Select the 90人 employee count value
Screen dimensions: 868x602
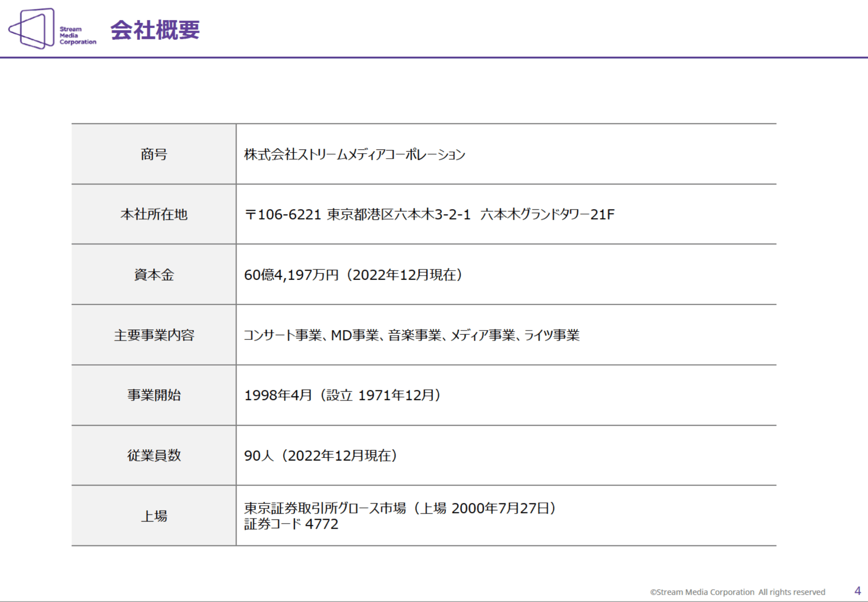click(321, 455)
